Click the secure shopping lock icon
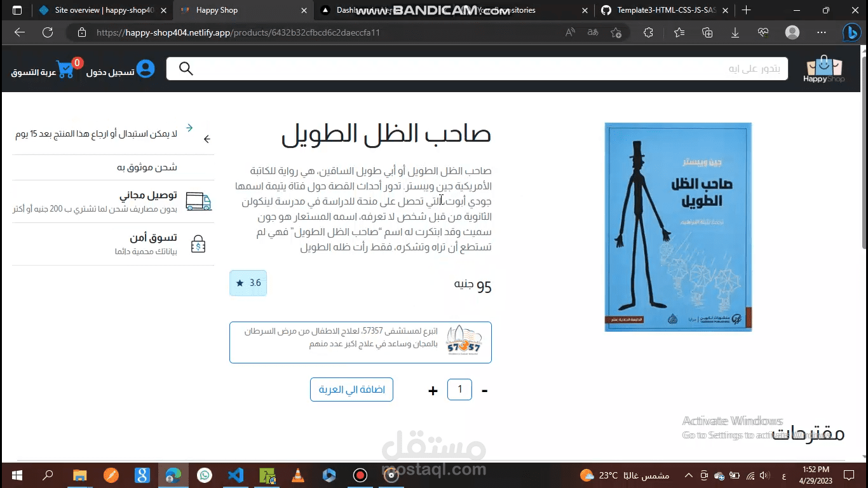The image size is (868, 488). [198, 244]
